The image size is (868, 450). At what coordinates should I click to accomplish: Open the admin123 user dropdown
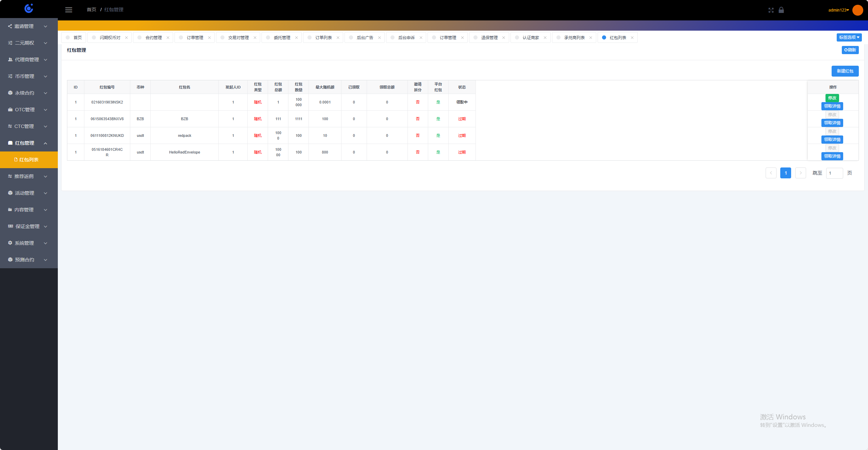coord(838,10)
